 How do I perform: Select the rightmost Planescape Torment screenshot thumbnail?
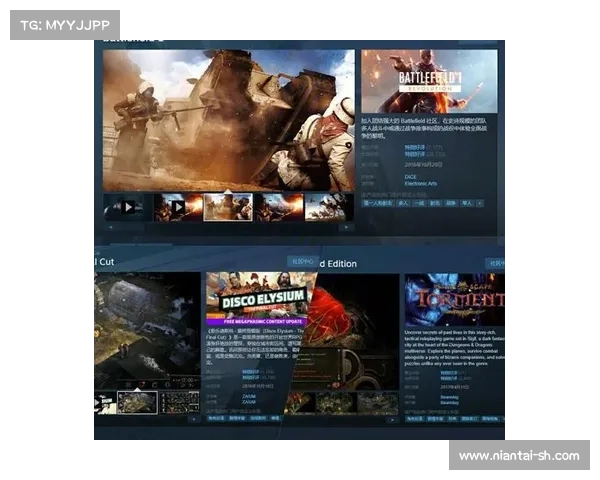[x=378, y=403]
